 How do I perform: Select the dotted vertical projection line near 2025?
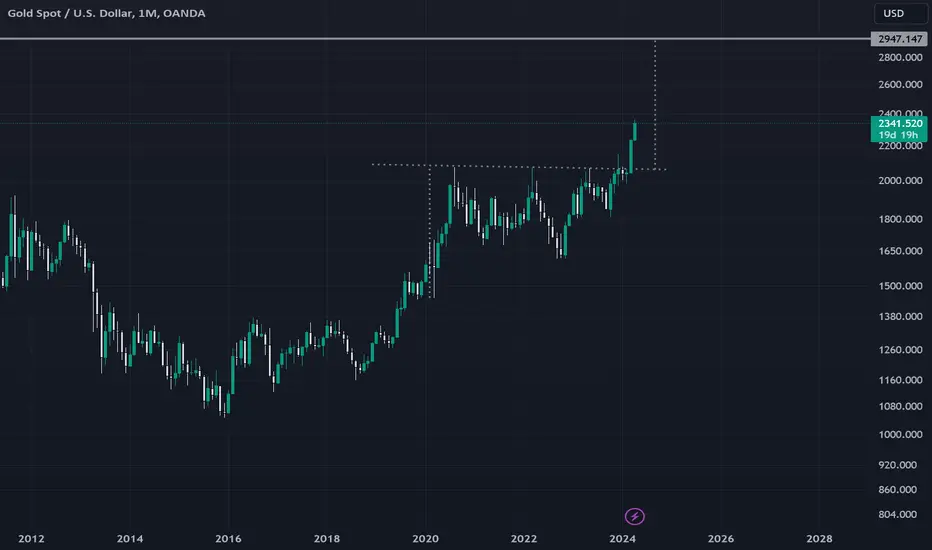point(655,105)
